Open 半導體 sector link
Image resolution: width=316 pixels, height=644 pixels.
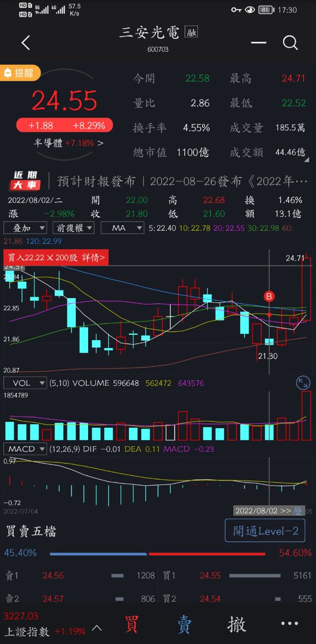[x=68, y=143]
